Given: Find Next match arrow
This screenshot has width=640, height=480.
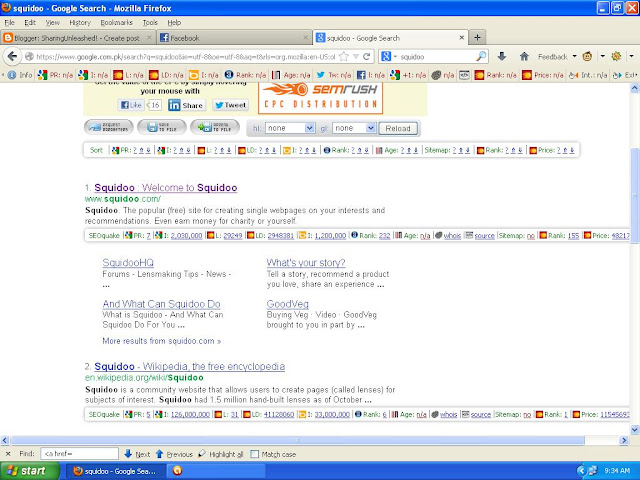Looking at the screenshot, I should [x=137, y=454].
